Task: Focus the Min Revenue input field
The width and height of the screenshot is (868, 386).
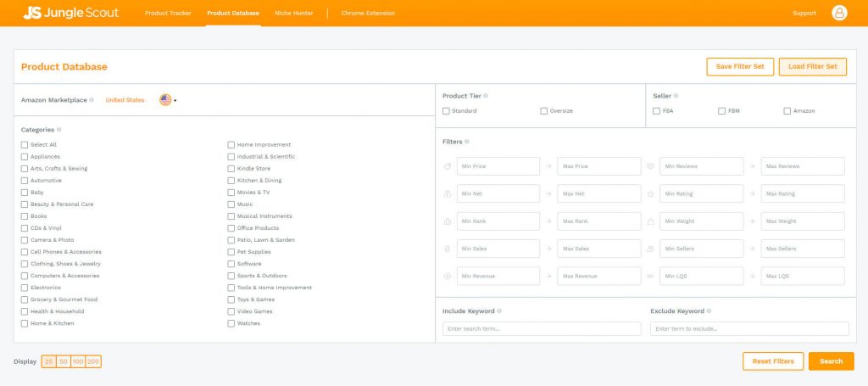Action: pos(498,277)
